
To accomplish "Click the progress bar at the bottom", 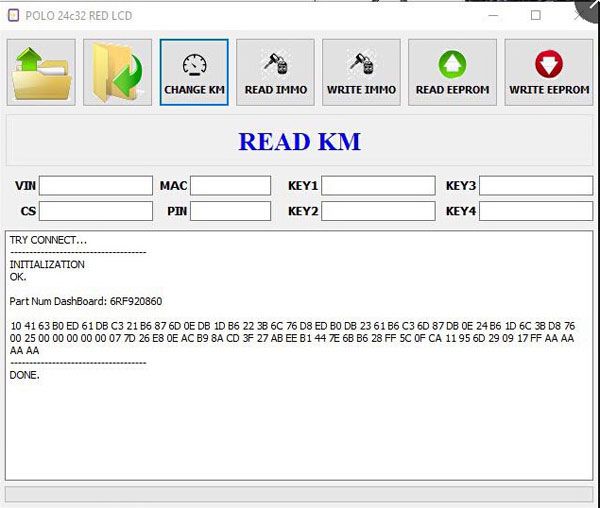I will 299,494.
